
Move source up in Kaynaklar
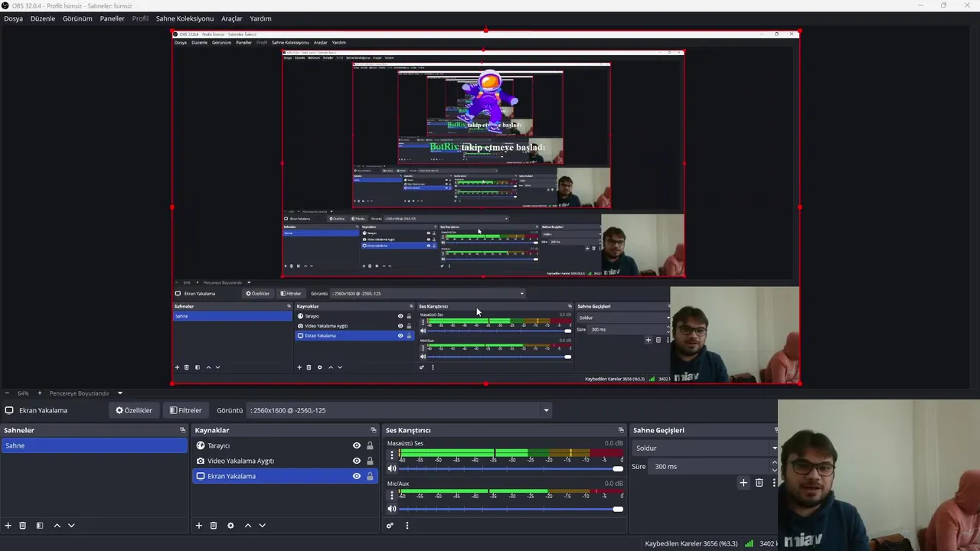click(247, 526)
